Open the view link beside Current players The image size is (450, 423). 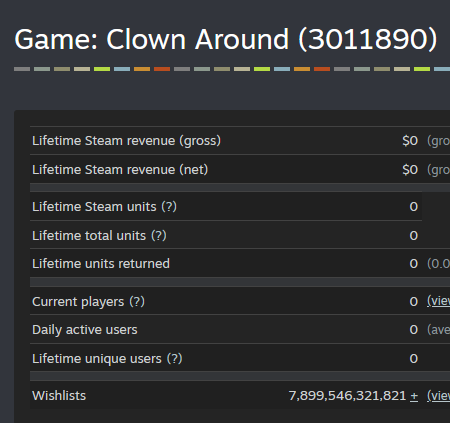[439, 301]
